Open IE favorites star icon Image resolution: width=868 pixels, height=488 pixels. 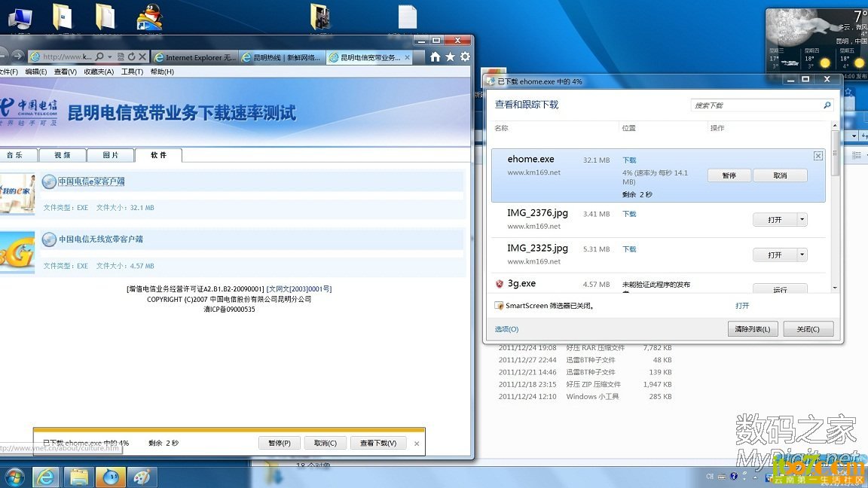[450, 57]
